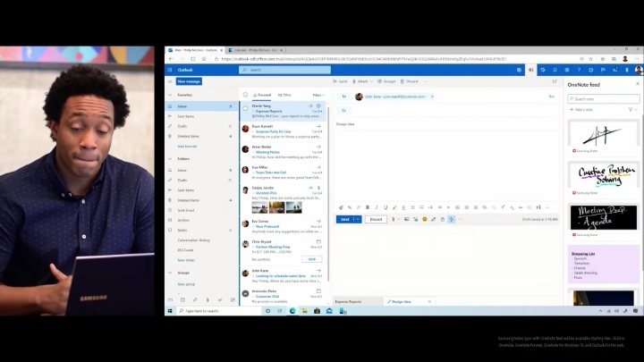The image size is (644, 362).
Task: Open the Send options dropdown arrow
Action: coord(358,220)
